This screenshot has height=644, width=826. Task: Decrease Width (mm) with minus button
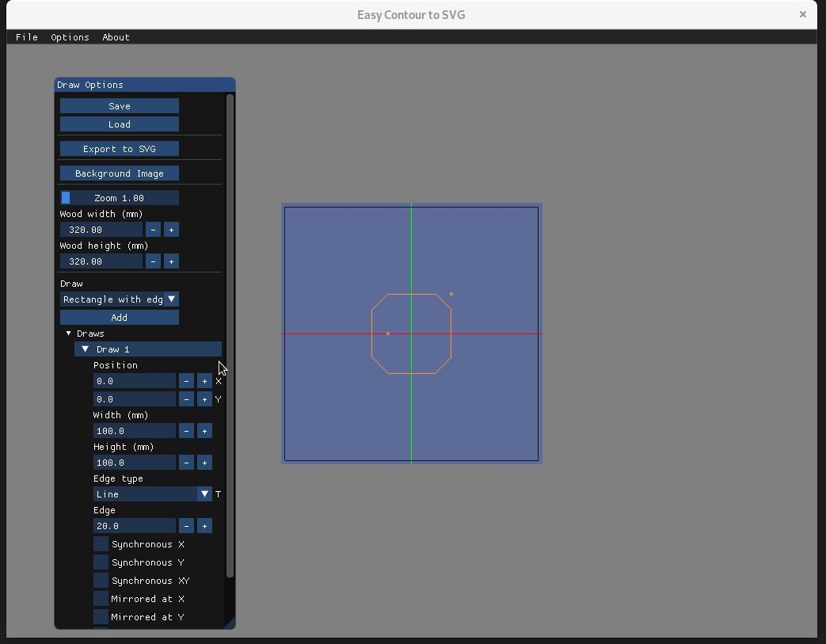pos(186,431)
